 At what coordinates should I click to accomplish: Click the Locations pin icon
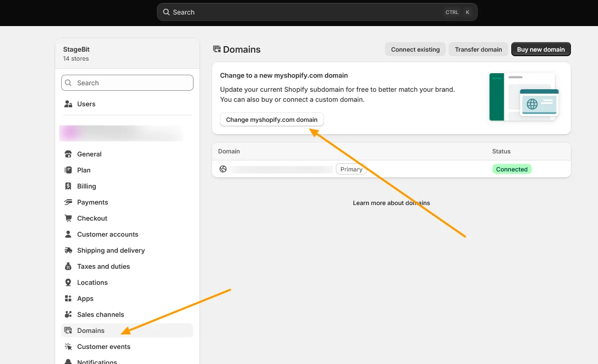tap(68, 282)
